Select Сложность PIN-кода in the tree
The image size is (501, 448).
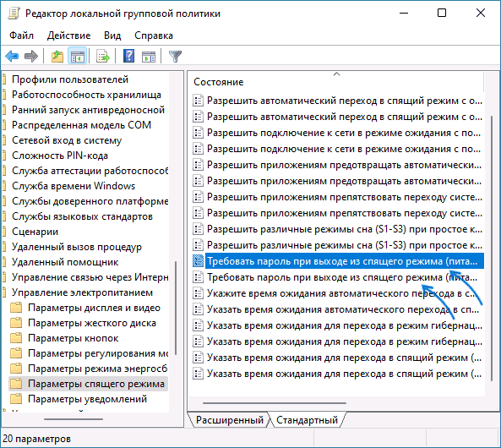coord(60,156)
